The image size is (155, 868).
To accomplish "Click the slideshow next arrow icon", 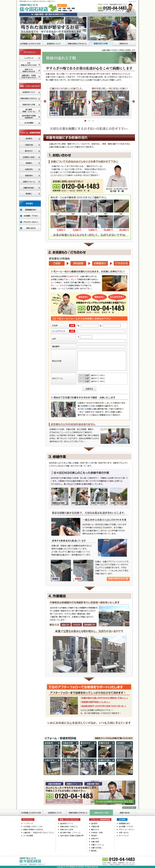I will [x=133, y=101].
